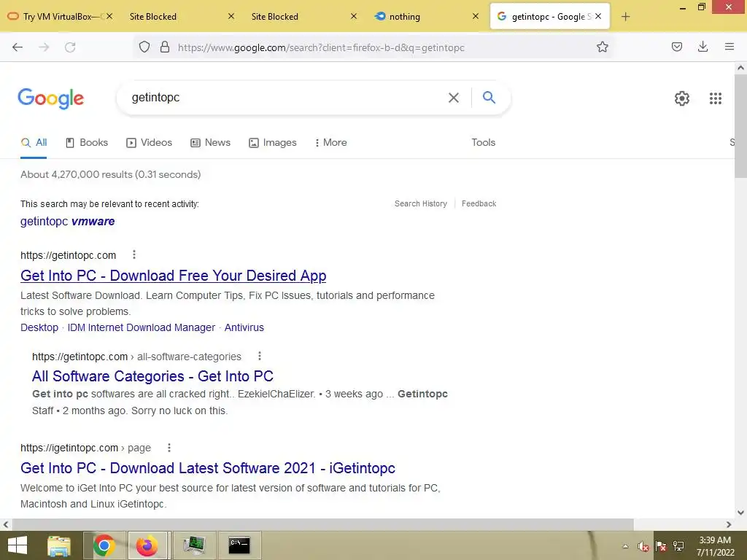The image size is (747, 560).
Task: Open All Software Categories - Get Into PC
Action: [152, 376]
